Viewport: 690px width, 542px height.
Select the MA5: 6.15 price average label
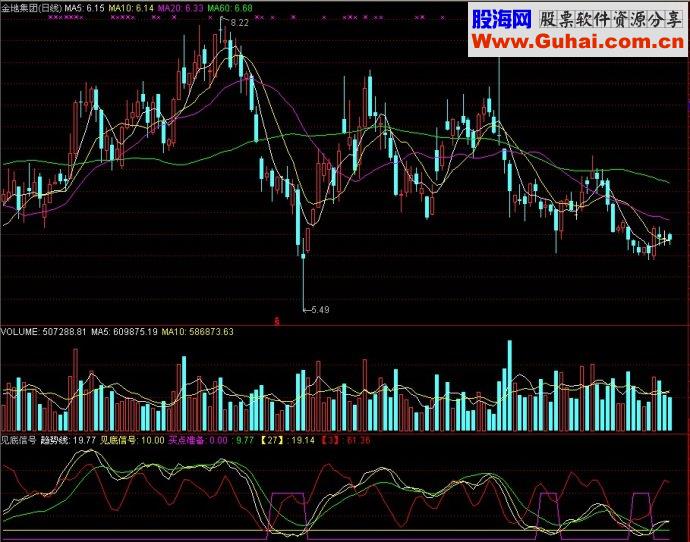click(x=85, y=8)
